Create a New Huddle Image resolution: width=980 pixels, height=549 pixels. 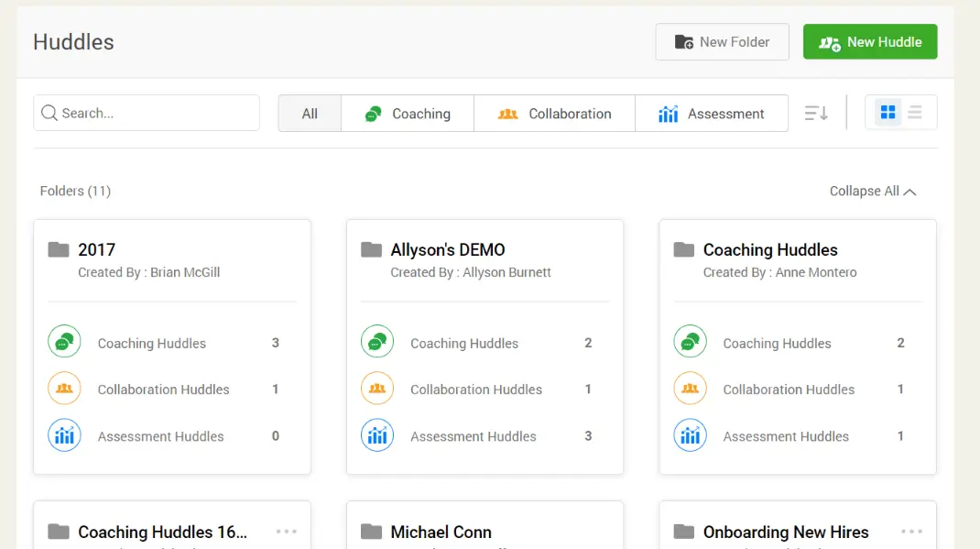(x=870, y=42)
